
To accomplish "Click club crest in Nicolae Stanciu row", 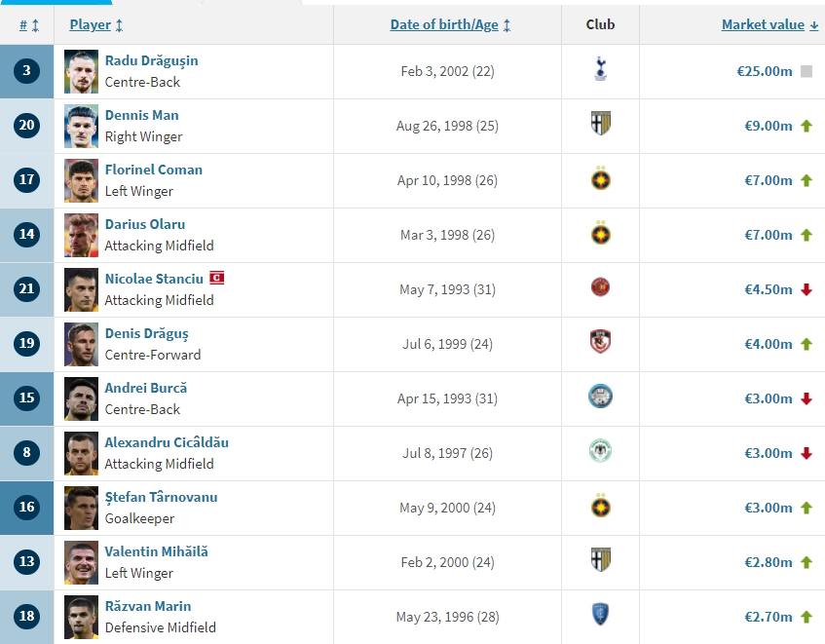I will click(600, 288).
